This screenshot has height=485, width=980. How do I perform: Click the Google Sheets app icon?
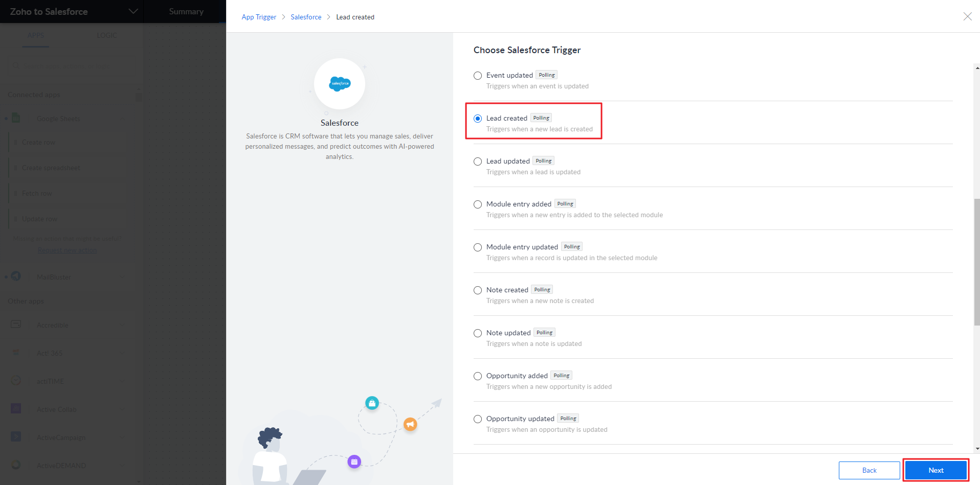tap(16, 118)
